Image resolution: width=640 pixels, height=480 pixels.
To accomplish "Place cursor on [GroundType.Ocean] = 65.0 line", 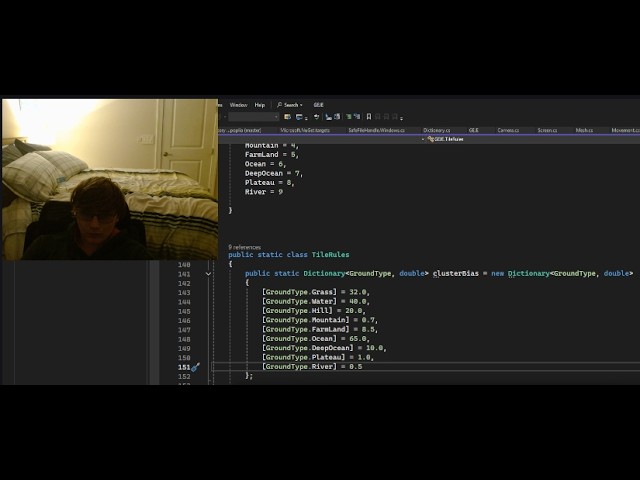I will pyautogui.click(x=316, y=339).
